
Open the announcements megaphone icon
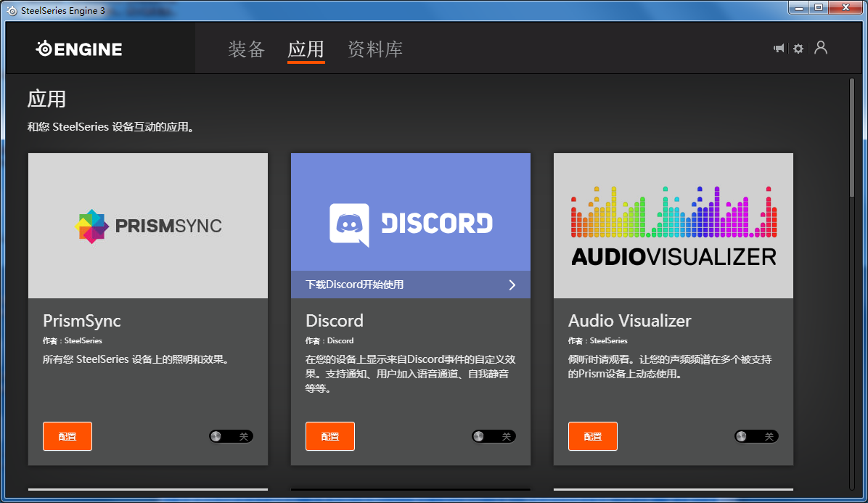coord(779,49)
